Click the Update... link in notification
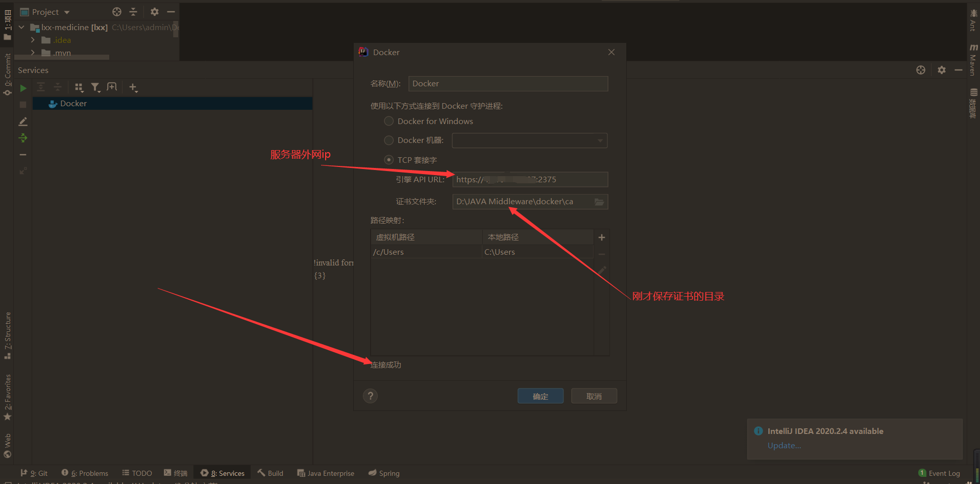Image resolution: width=980 pixels, height=484 pixels. pyautogui.click(x=784, y=445)
